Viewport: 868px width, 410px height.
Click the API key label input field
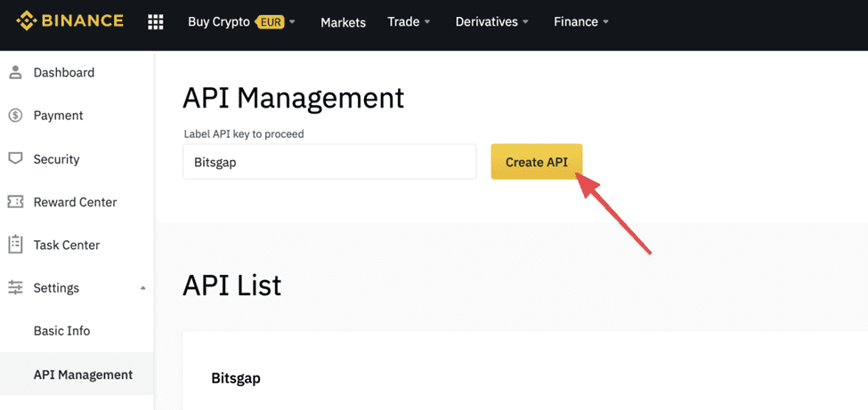[x=329, y=162]
